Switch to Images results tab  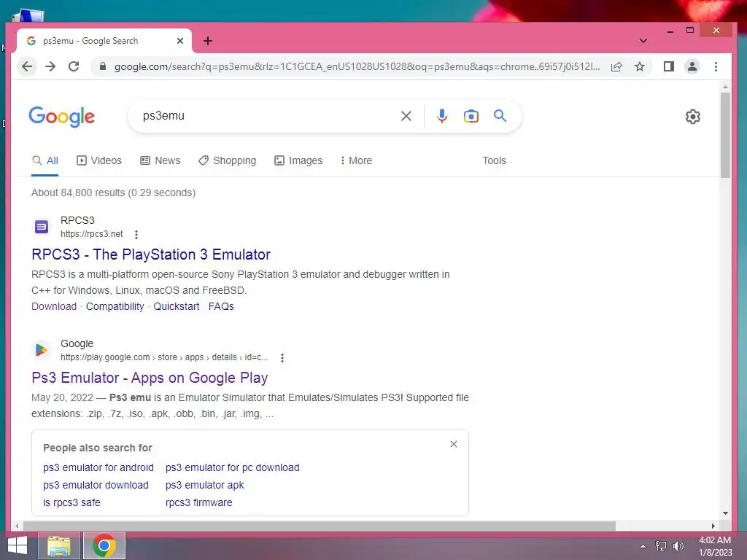coord(298,161)
